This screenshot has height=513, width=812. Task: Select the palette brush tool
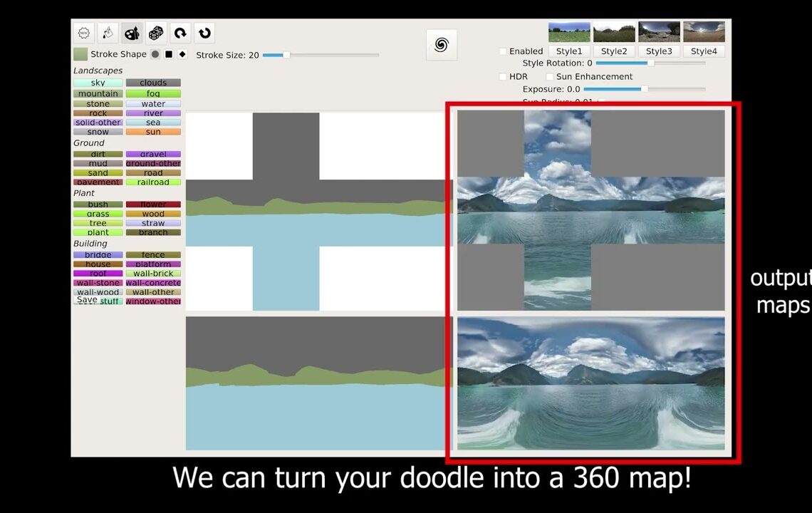click(132, 33)
